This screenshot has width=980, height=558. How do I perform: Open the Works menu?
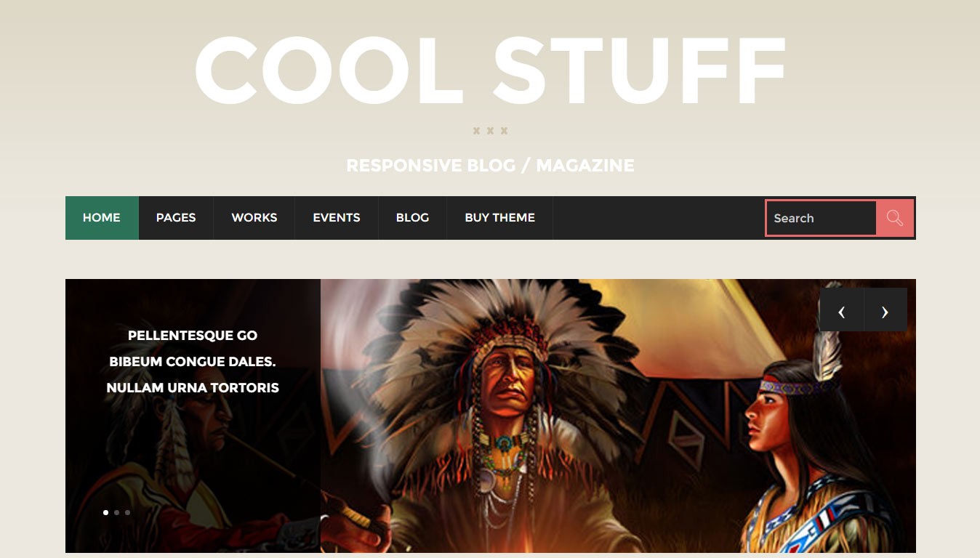click(254, 217)
